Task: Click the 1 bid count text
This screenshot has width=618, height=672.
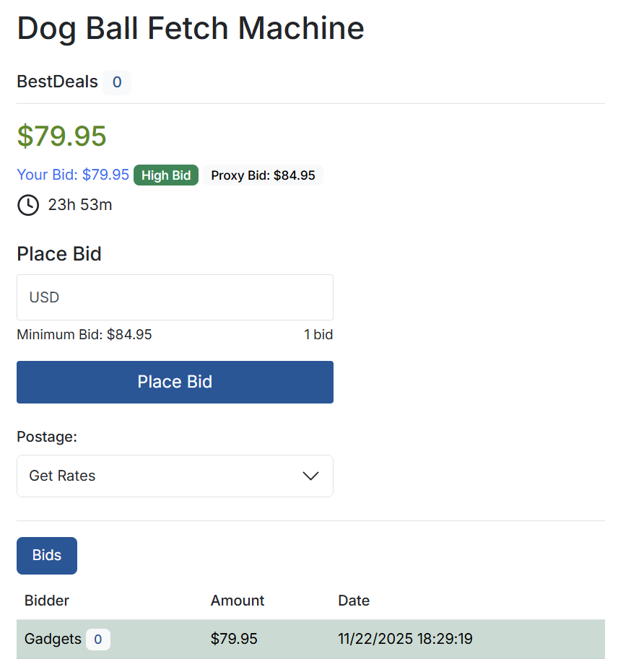Action: point(318,335)
